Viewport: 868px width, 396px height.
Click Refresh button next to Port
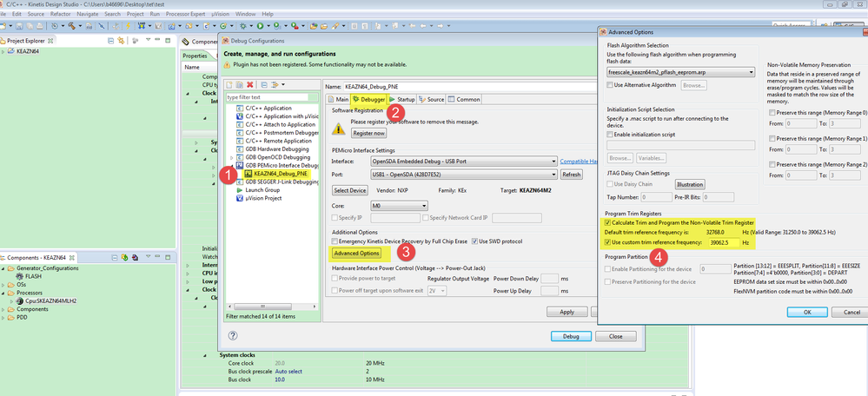click(572, 175)
